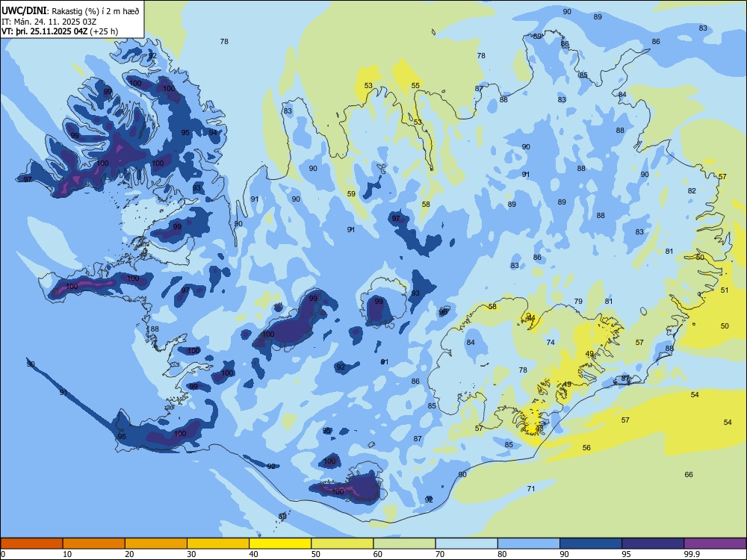747x560 pixels.
Task: Click the '70' label on the legend scale
Action: [440, 554]
